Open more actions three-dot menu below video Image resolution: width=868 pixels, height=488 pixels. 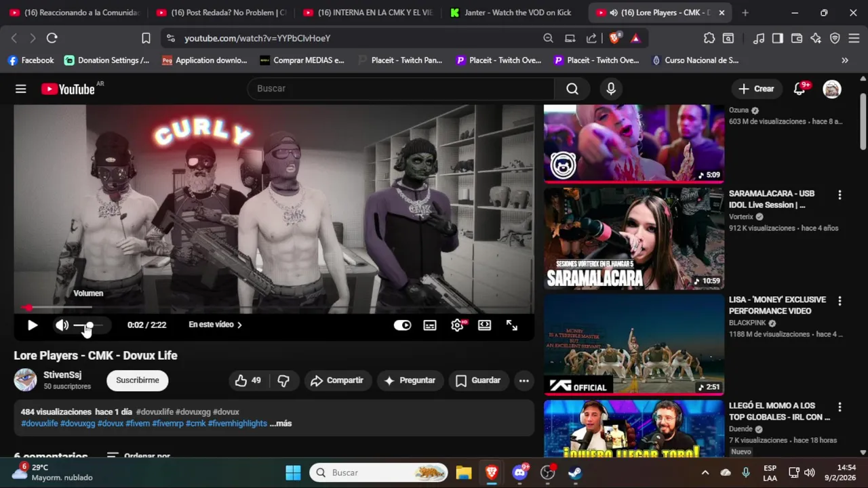click(524, 381)
